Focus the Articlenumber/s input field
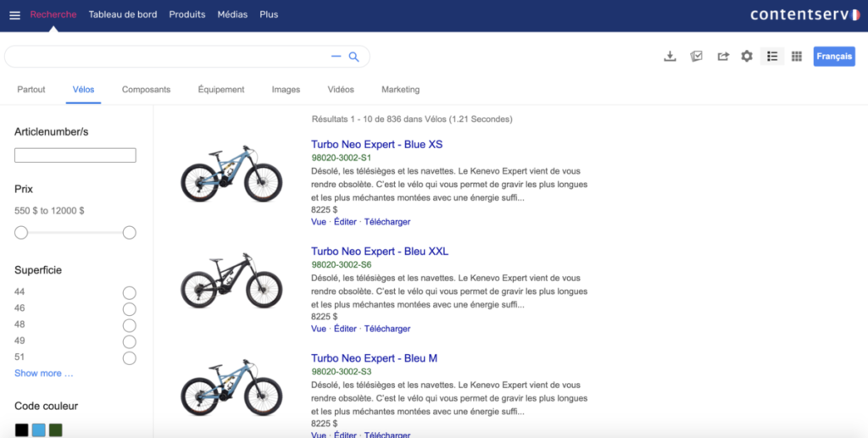The height and width of the screenshot is (438, 868). [75, 155]
